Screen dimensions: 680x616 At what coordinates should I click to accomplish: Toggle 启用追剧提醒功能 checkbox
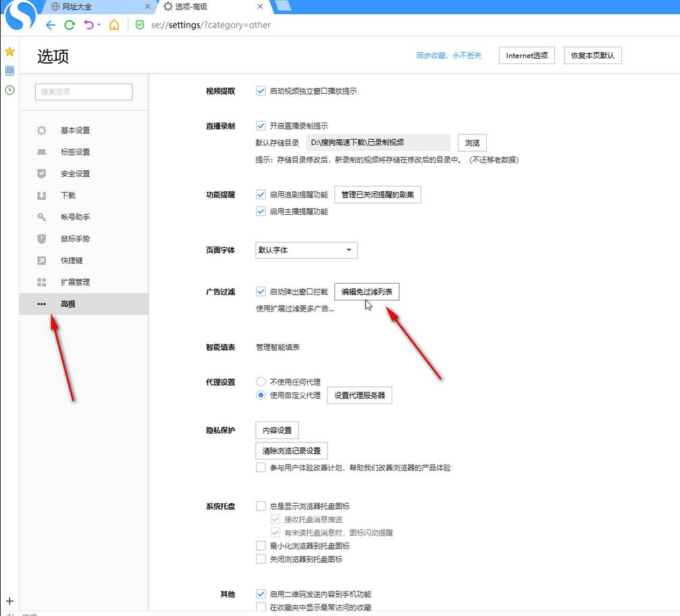click(x=261, y=195)
